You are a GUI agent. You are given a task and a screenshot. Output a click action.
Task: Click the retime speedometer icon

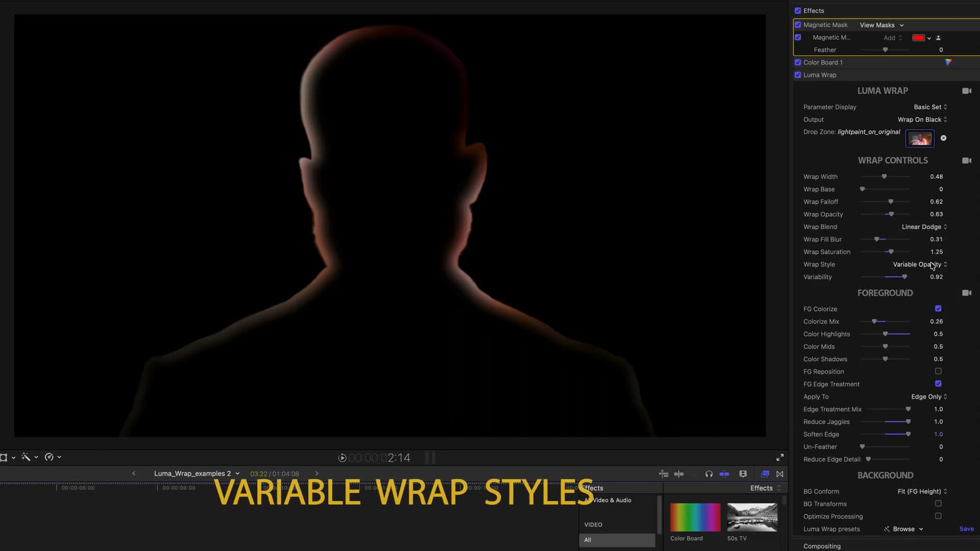[x=49, y=457]
